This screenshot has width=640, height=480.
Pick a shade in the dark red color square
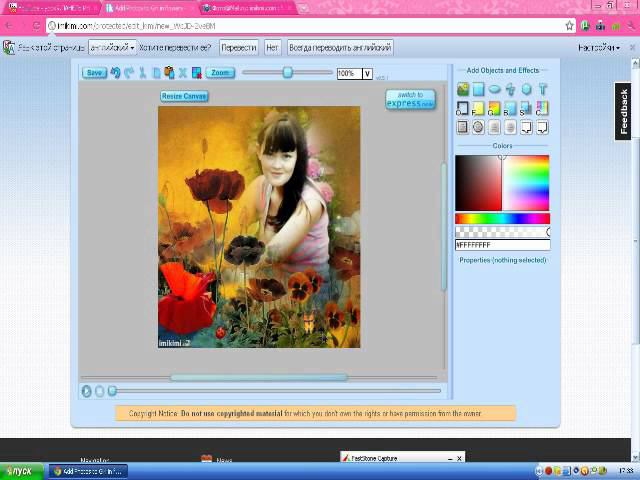(478, 183)
